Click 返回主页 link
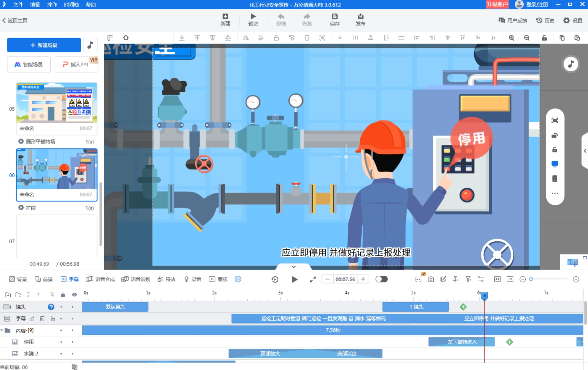The image size is (588, 370). click(x=15, y=20)
